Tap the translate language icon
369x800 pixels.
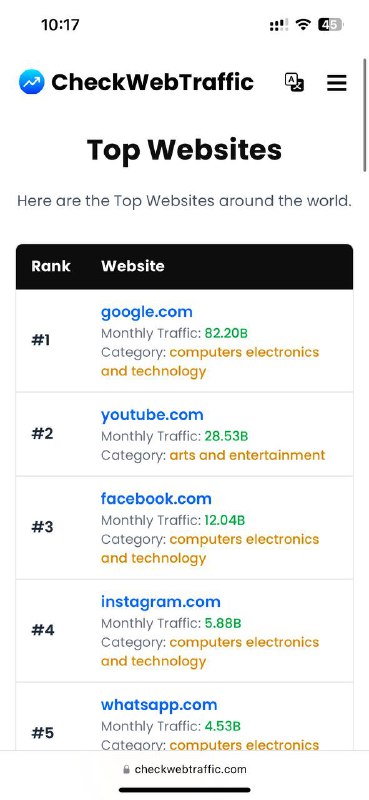pyautogui.click(x=294, y=82)
